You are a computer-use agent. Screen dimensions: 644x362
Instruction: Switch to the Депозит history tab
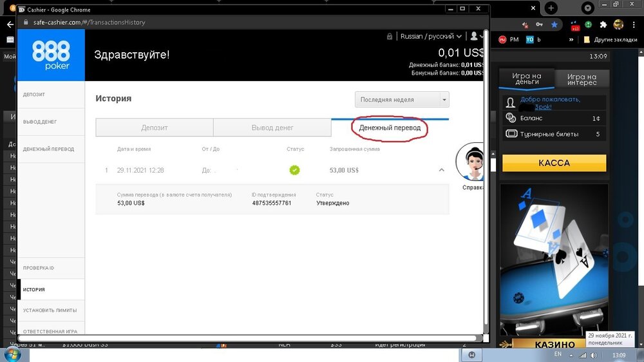[155, 128]
